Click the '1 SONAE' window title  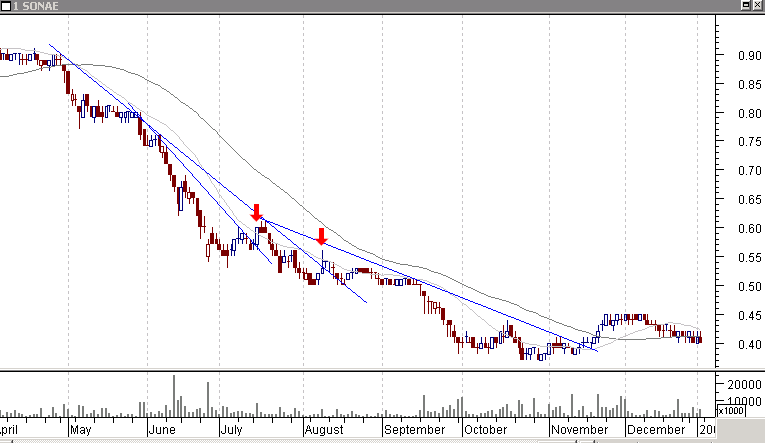pos(35,6)
